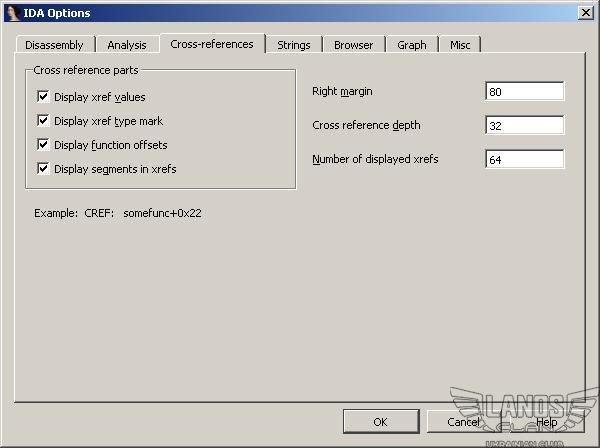Screen dimensions: 600x448
Task: Open the Browser tab
Action: point(353,45)
